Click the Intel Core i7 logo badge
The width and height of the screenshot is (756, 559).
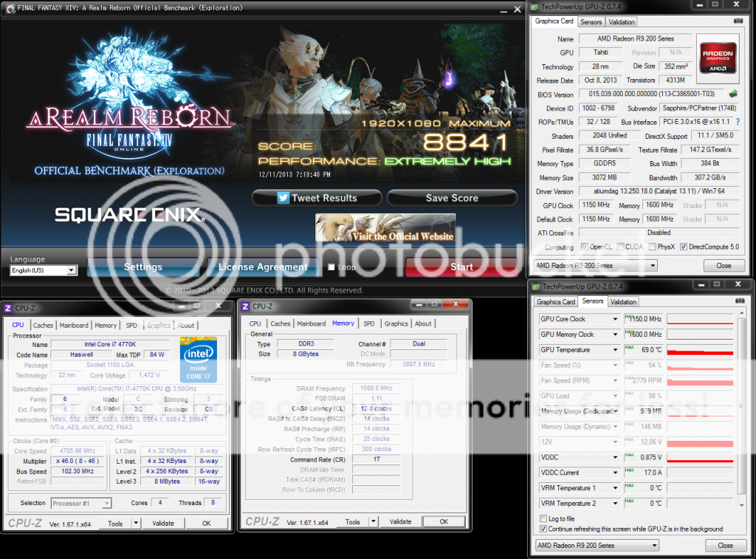198,358
